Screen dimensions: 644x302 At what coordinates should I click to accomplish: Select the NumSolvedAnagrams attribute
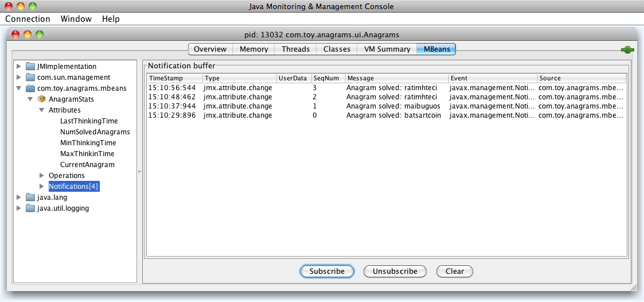(x=95, y=132)
